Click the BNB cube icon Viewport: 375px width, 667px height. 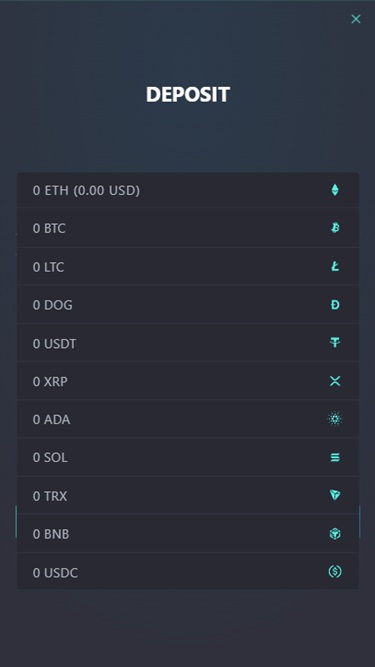335,533
